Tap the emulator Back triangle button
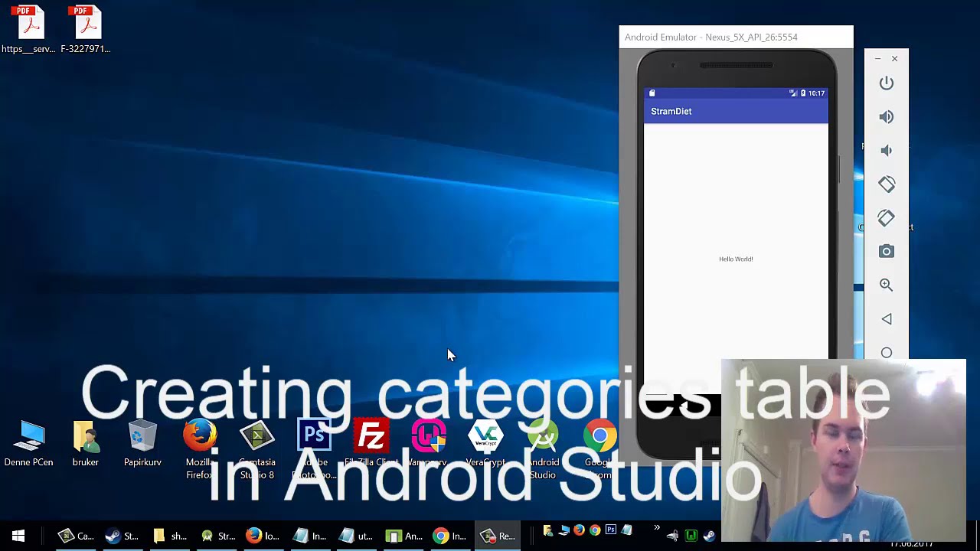This screenshot has height=551, width=980. click(887, 319)
